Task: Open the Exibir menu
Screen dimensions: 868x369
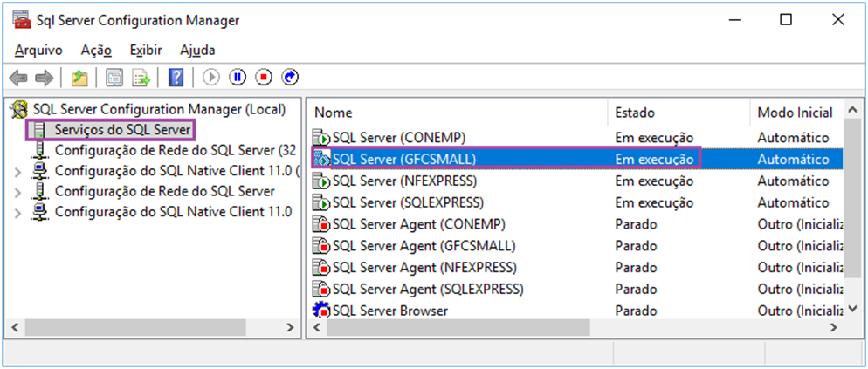Action: tap(146, 51)
